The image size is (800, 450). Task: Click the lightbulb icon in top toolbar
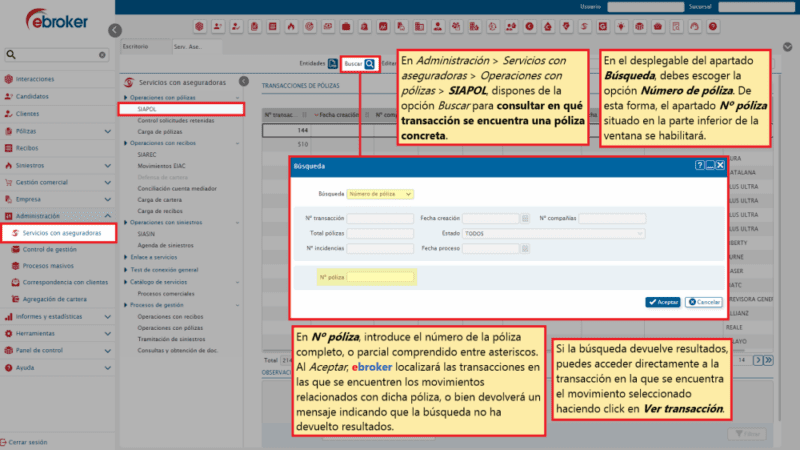click(x=621, y=27)
